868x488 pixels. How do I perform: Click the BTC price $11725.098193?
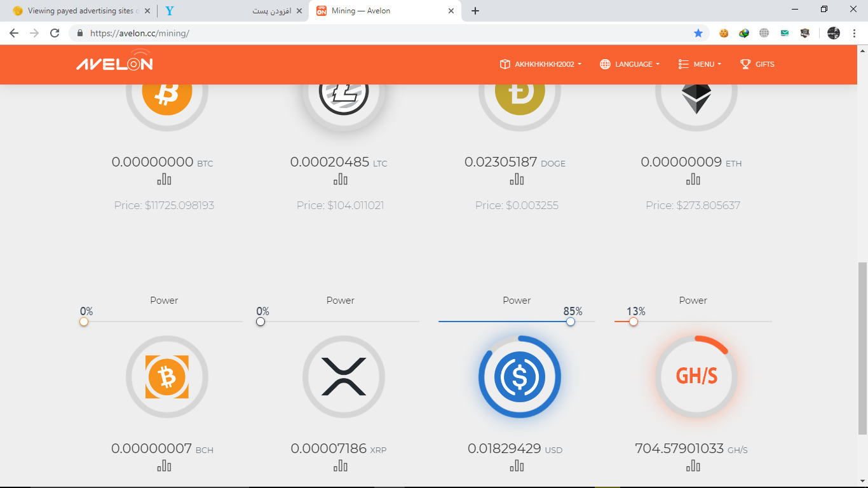[164, 205]
